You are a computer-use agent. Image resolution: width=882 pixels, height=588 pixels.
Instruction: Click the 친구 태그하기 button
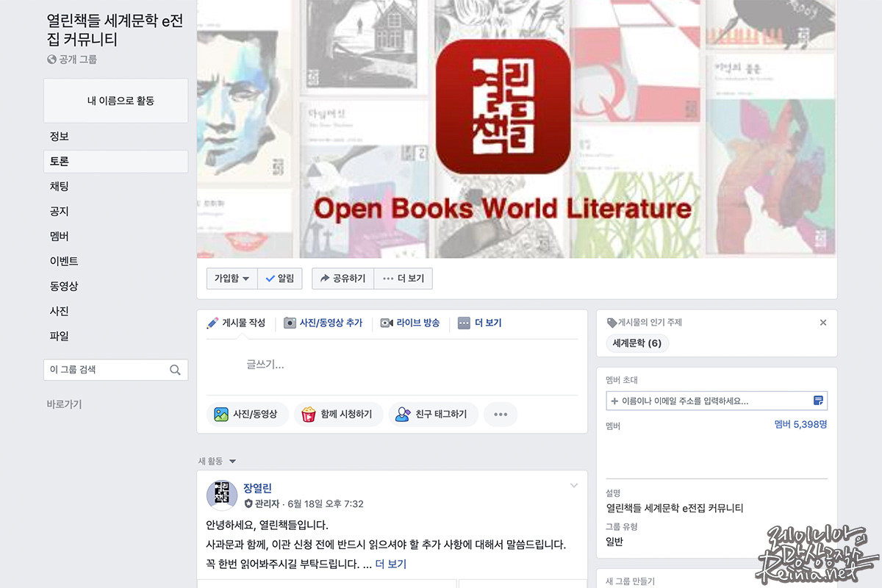click(x=433, y=415)
